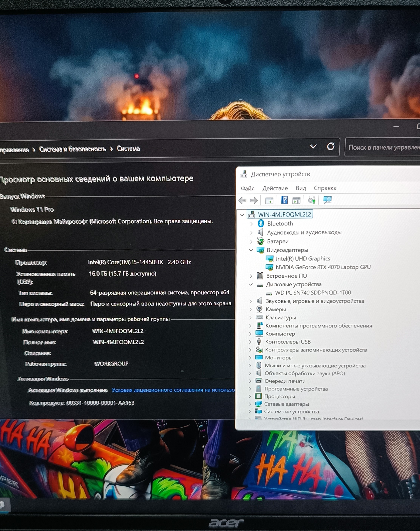Open the address bar history dropdown chevron
This screenshot has height=531, width=420.
tap(313, 147)
